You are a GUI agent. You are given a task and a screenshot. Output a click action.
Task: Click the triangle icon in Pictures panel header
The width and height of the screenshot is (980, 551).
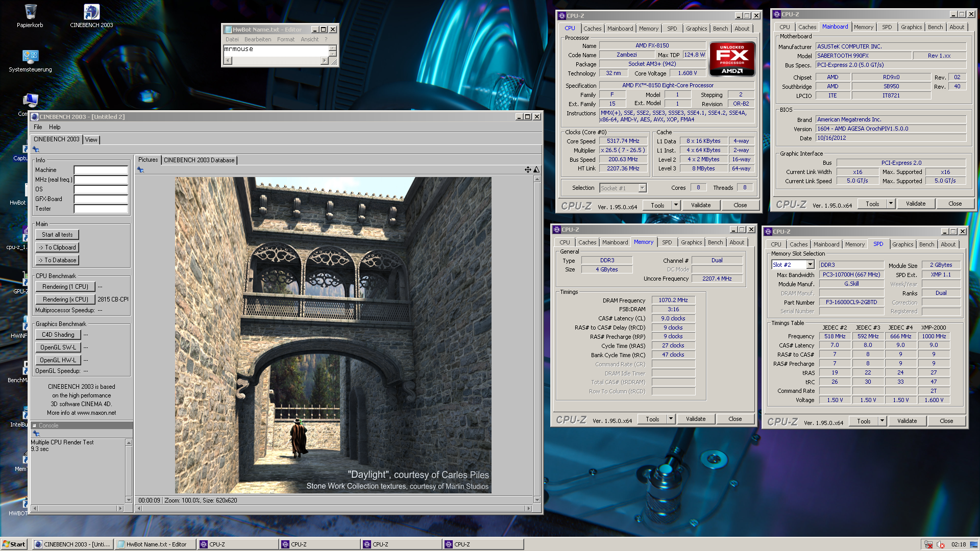coord(536,170)
